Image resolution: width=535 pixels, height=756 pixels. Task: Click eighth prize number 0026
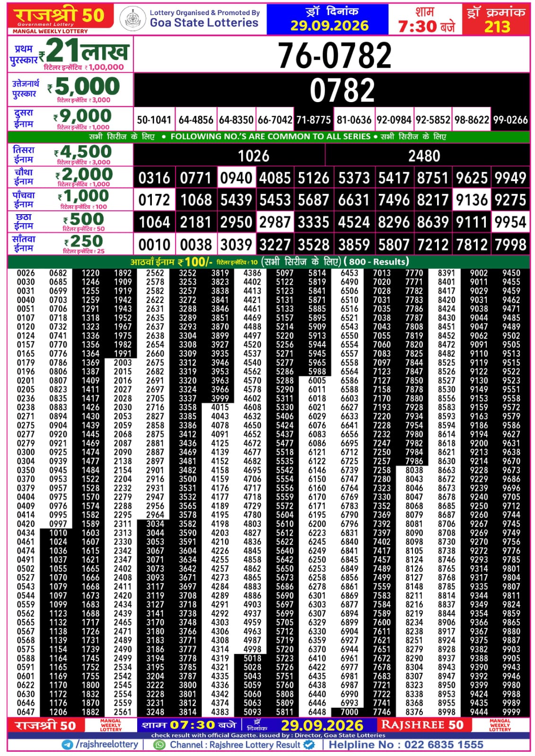pos(26,273)
